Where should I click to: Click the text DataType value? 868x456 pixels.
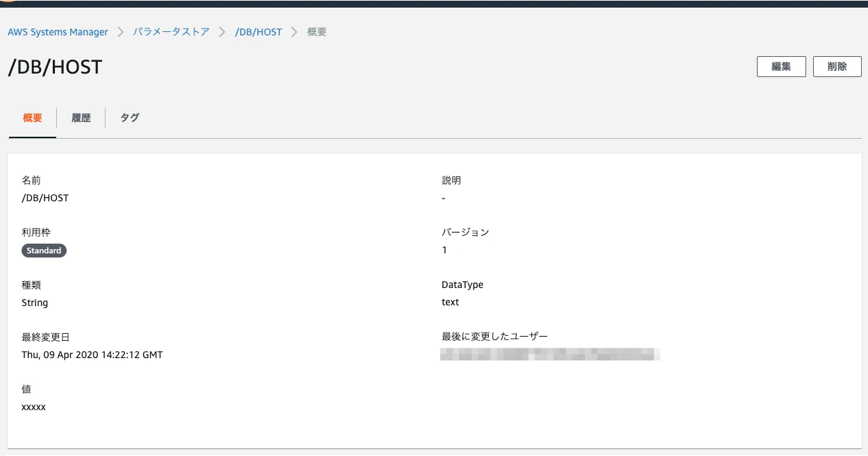[449, 302]
